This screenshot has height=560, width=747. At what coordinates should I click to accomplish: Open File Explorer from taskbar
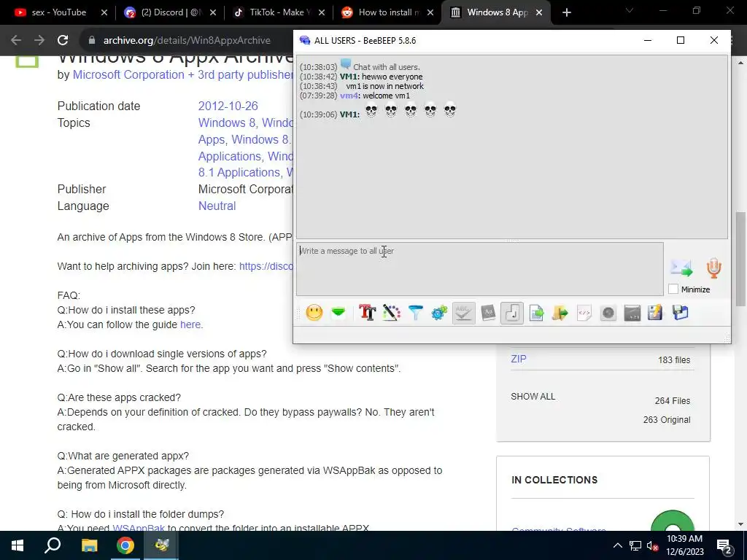89,545
